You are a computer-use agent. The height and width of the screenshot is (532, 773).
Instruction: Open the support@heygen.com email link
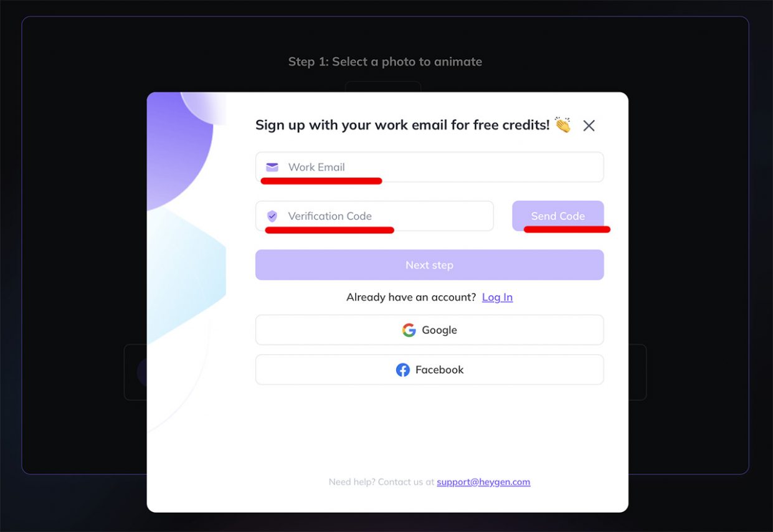(483, 482)
